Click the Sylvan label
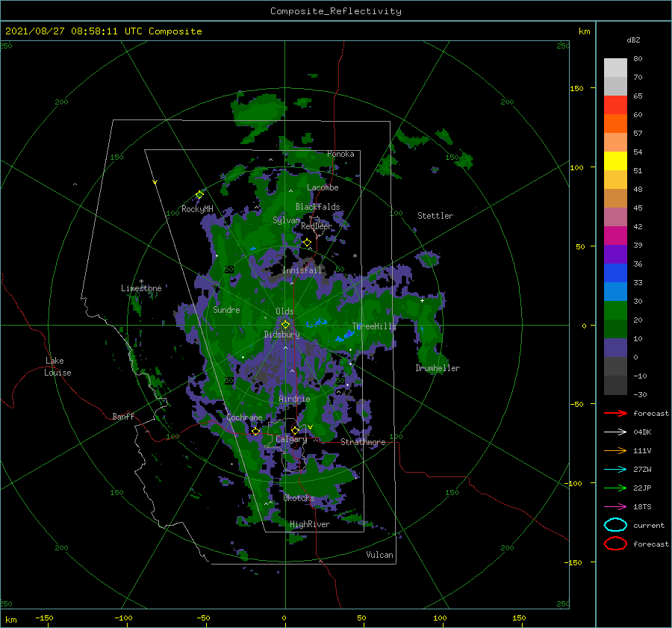This screenshot has width=672, height=628. 286,220
